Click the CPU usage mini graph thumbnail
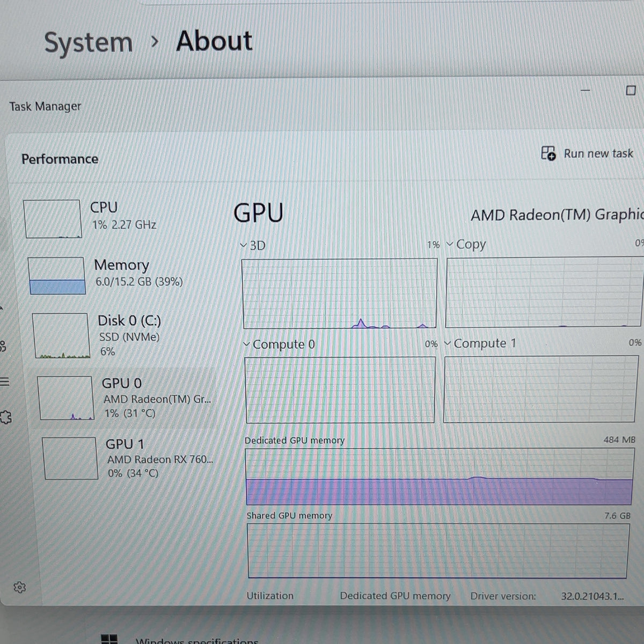Screen dimensions: 644x644 click(x=53, y=218)
